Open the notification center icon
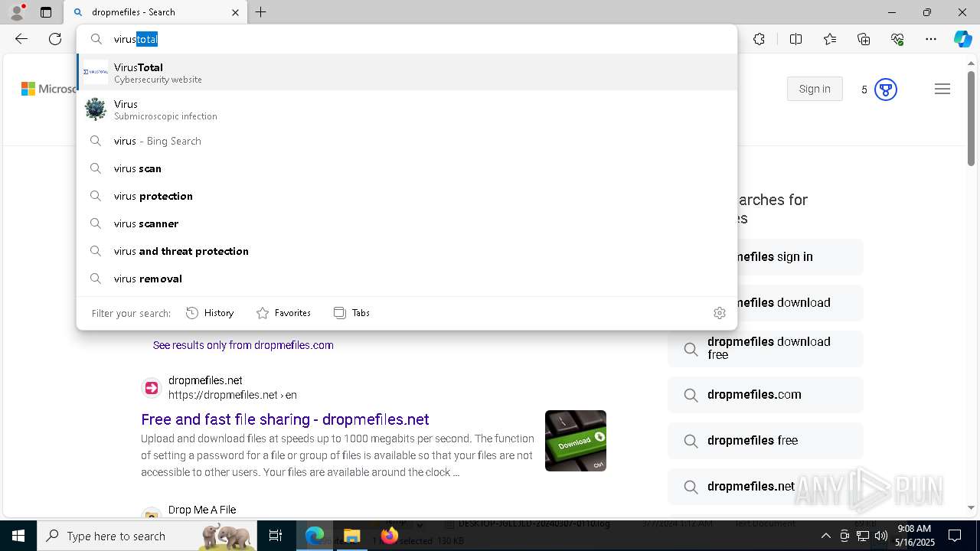Viewport: 980px width, 551px height. click(x=955, y=536)
